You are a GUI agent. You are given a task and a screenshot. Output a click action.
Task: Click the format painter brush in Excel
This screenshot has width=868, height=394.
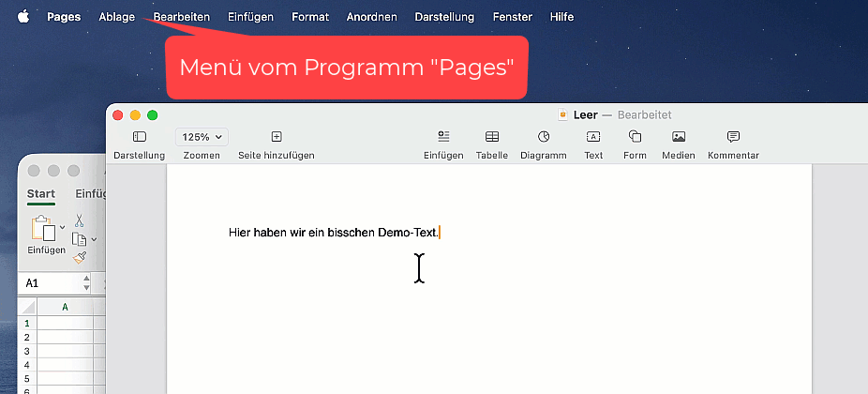coord(80,257)
